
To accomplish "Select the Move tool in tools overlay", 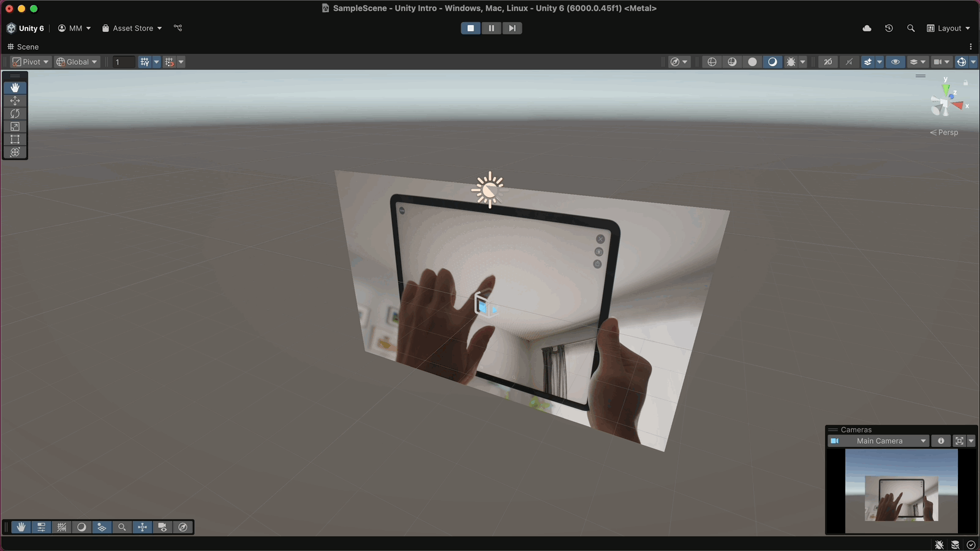I will [x=15, y=101].
